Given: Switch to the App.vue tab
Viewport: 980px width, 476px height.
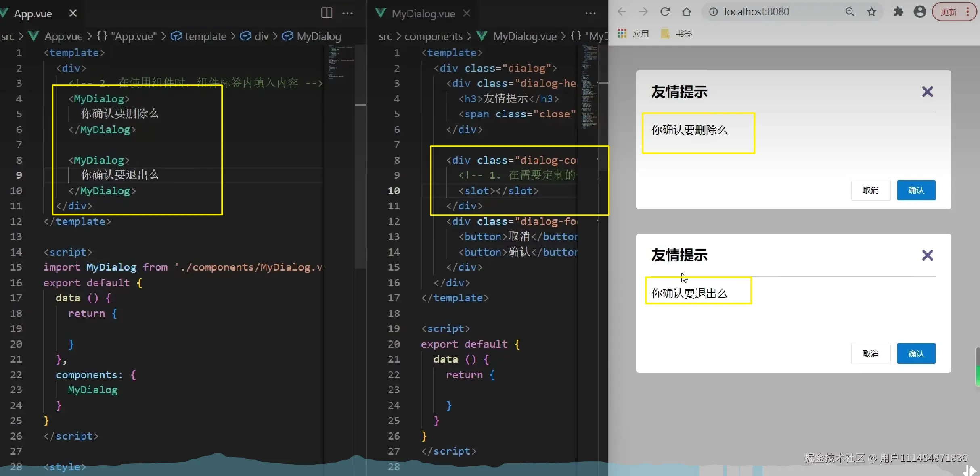Looking at the screenshot, I should 33,14.
